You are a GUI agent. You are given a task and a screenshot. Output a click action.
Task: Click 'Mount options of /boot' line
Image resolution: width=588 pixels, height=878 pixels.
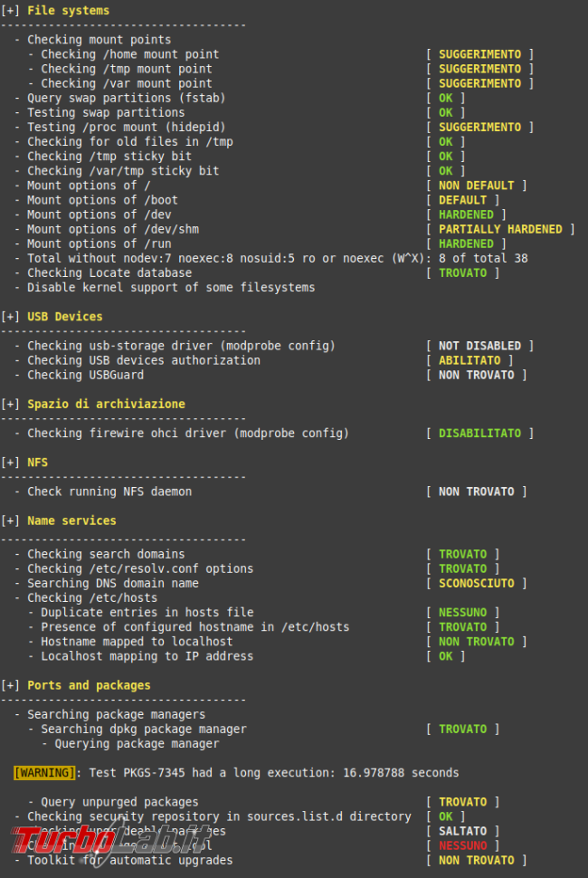coord(102,200)
